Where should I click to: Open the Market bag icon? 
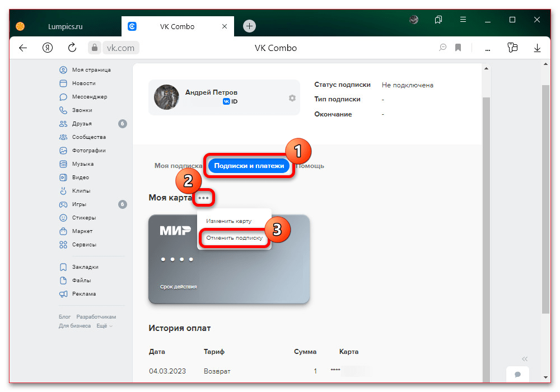(63, 231)
